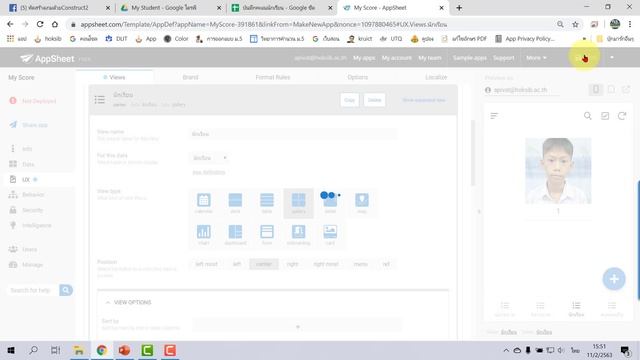Open the Info section in sidebar
Screen dimensions: 640x360
(x=27, y=149)
